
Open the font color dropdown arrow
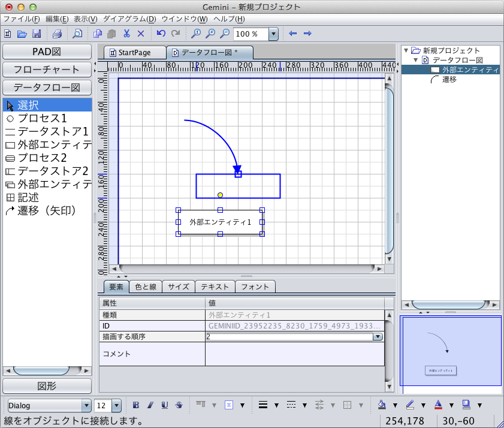click(x=452, y=405)
